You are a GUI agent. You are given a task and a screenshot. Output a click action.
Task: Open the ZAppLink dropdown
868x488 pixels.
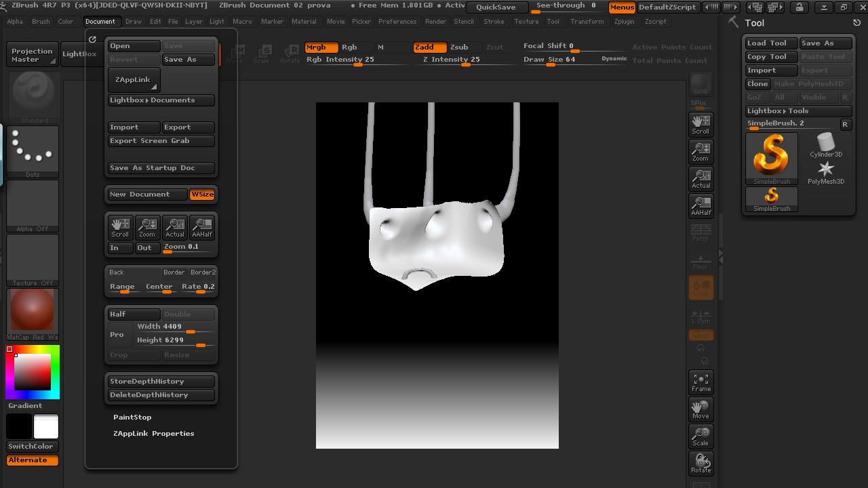(134, 80)
